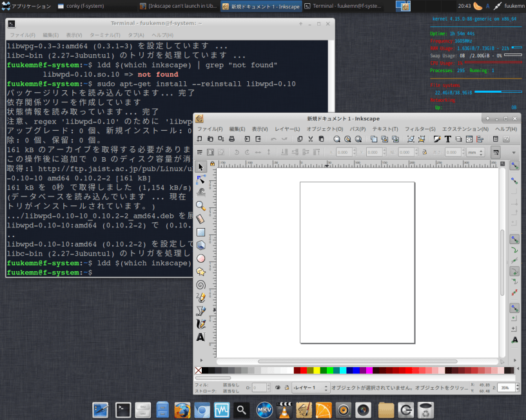526x420 pixels.
Task: Select the Zoom magnifier tool
Action: click(200, 205)
